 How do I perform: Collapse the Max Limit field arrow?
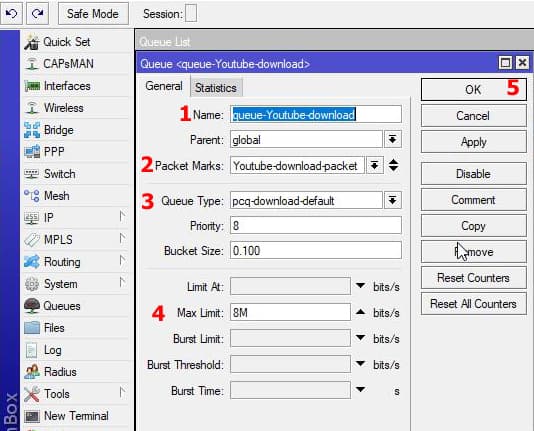[360, 312]
